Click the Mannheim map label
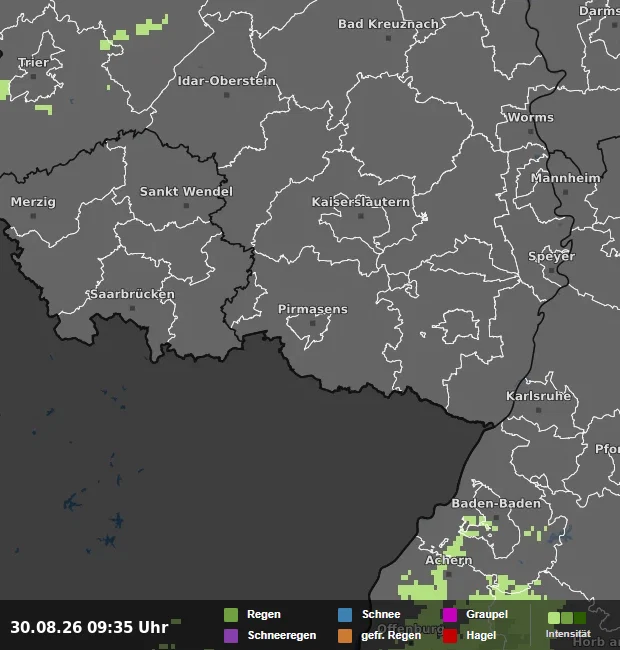Image resolution: width=620 pixels, height=650 pixels. [x=566, y=178]
